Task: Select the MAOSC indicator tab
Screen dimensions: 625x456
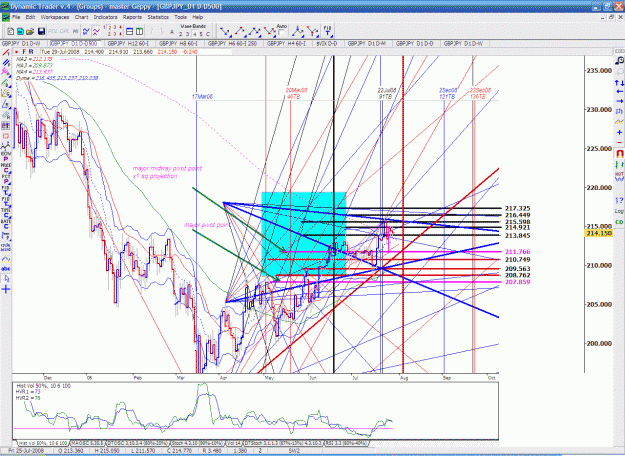Action: [87, 443]
